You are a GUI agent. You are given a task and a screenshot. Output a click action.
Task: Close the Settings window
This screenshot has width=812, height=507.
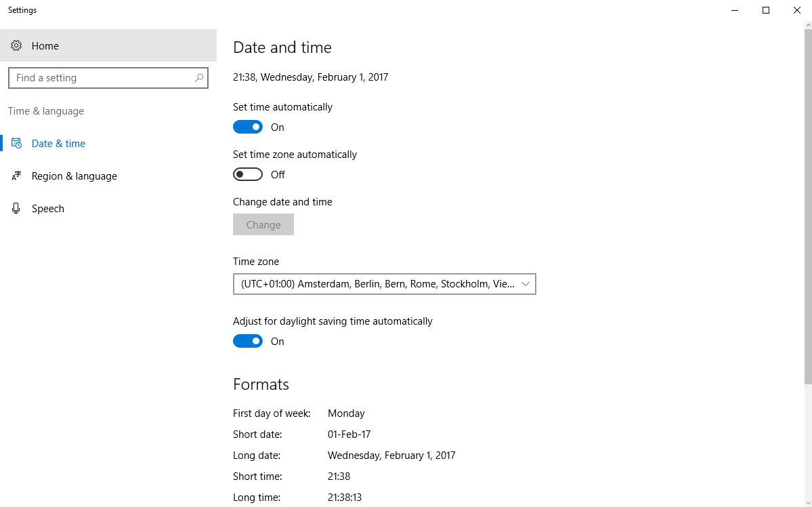[797, 10]
